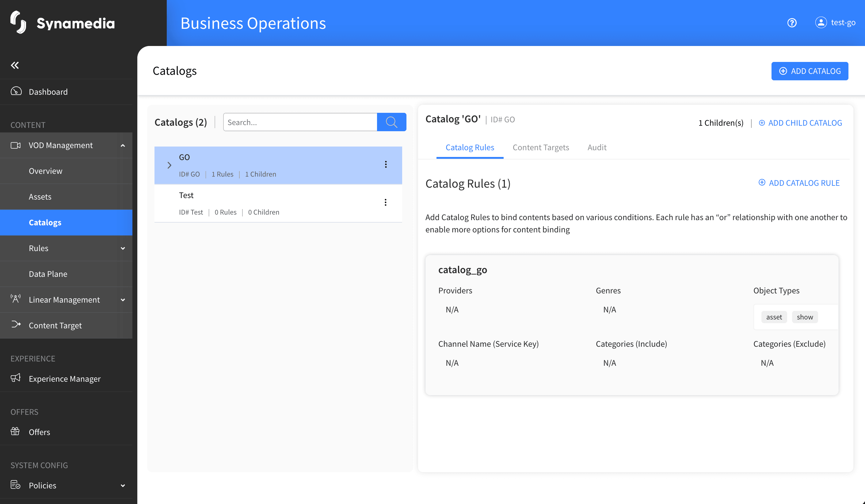The width and height of the screenshot is (865, 504).
Task: Expand Linear Management arrow
Action: (123, 300)
